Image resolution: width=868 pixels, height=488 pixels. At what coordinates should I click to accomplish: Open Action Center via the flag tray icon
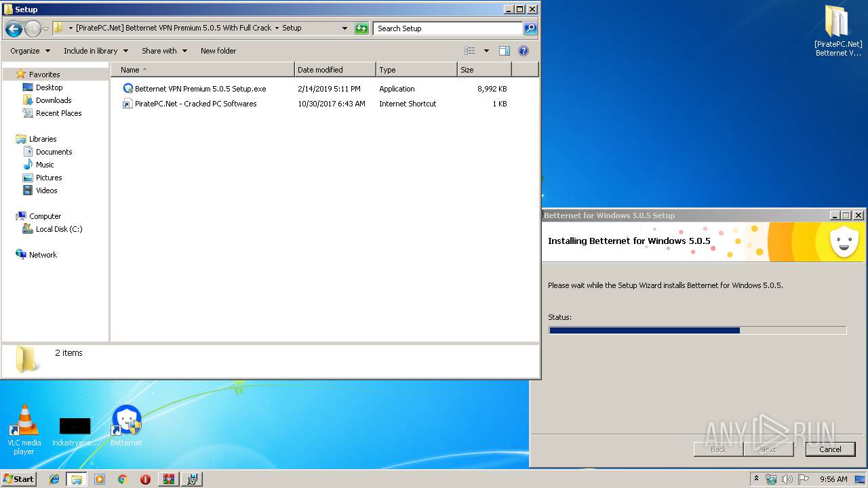pos(804,479)
